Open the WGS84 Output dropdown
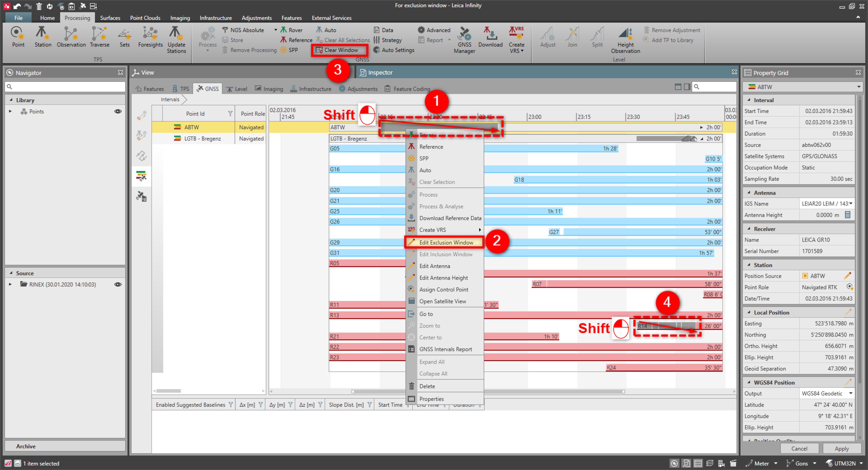The height and width of the screenshot is (470, 868). tap(851, 393)
